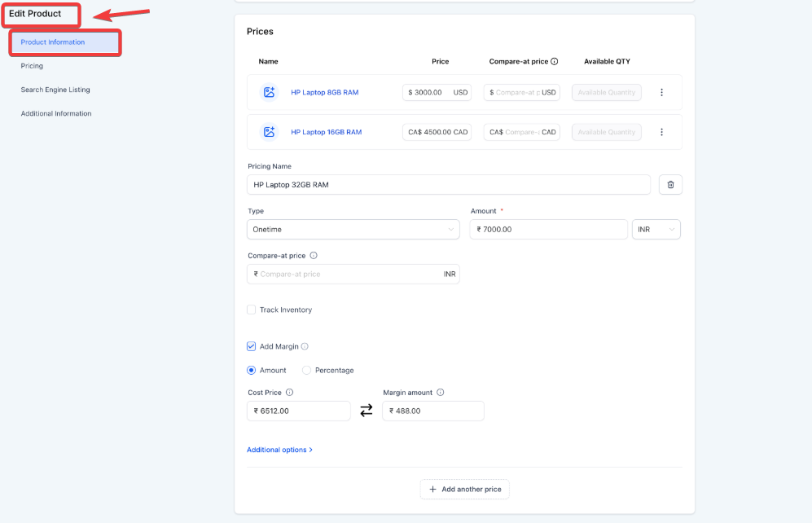This screenshot has width=812, height=523.
Task: Click the swap arrows between cost and margin
Action: pyautogui.click(x=366, y=411)
